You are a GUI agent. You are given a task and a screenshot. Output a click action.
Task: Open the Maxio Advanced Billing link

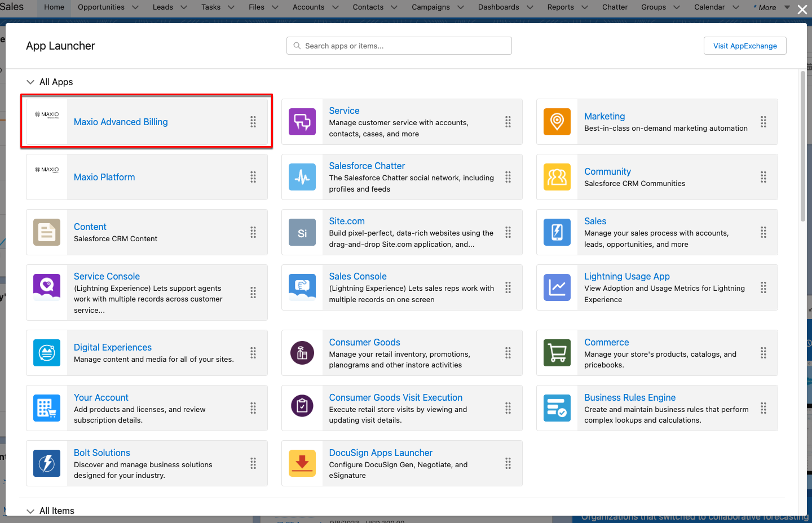coord(121,122)
